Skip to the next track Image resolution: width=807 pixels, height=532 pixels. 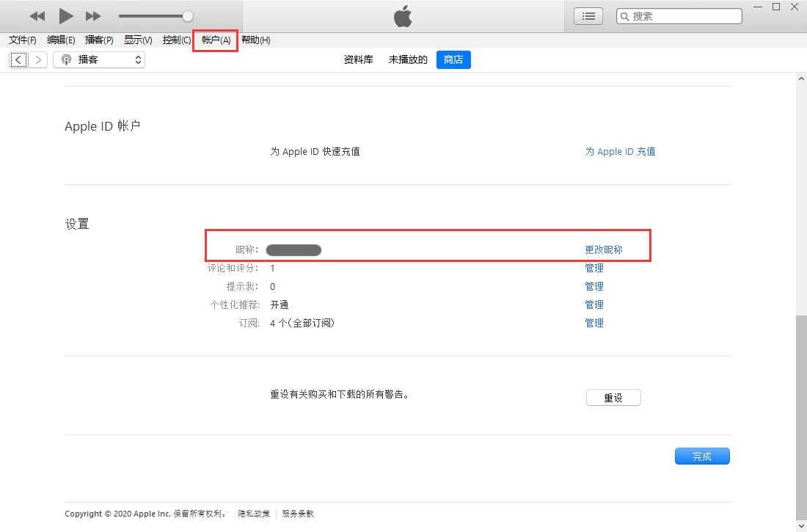pos(92,15)
